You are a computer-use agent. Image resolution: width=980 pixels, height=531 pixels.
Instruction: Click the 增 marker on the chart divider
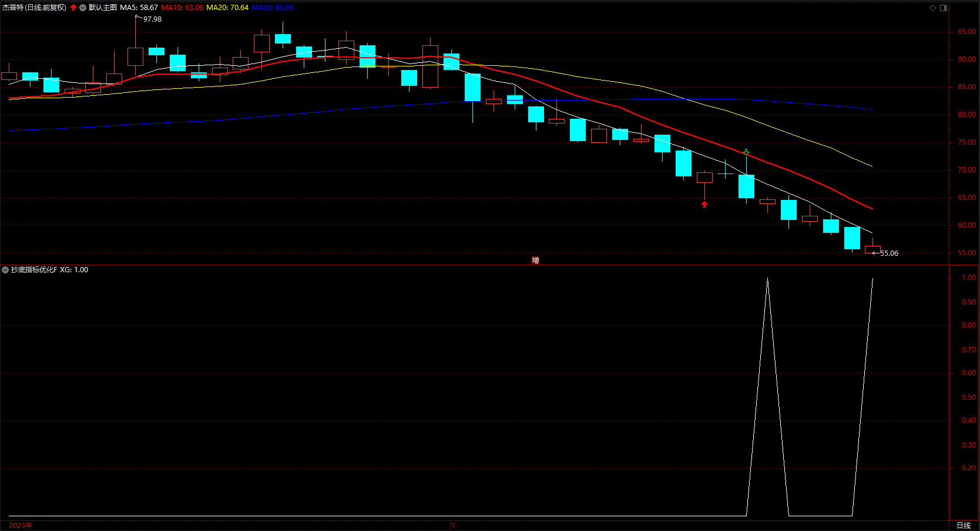coord(535,260)
